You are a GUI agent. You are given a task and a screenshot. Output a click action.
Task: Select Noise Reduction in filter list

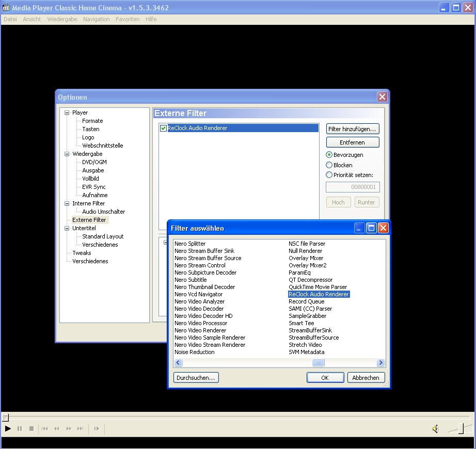195,352
